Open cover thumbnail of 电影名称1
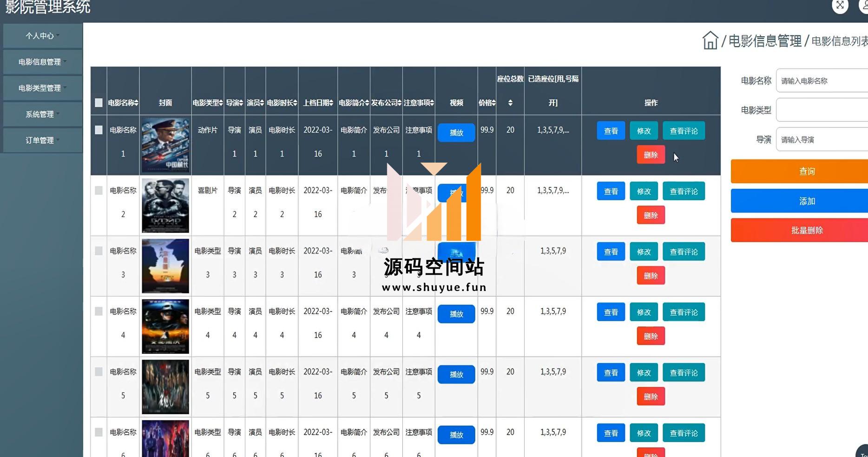868x457 pixels. click(165, 145)
